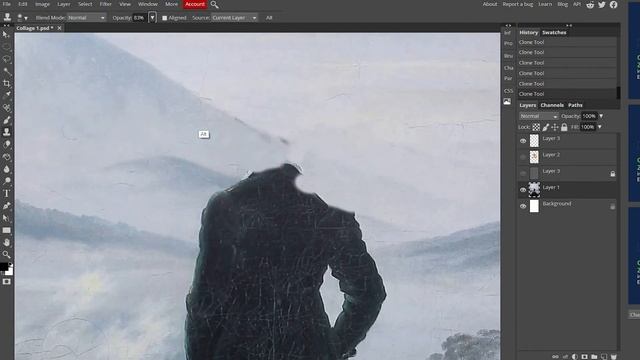
Task: Select the Dodge tool
Action: [x=6, y=181]
